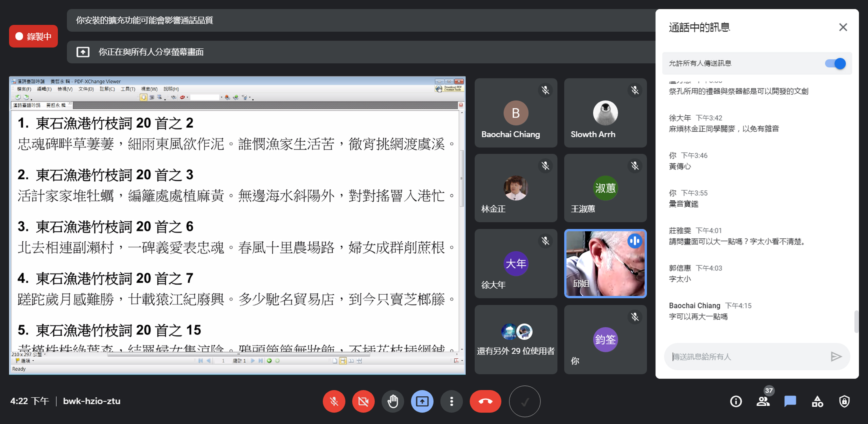Toggle 允許所有人傳送訊息 switch off
Image resolution: width=868 pixels, height=424 pixels.
point(835,63)
